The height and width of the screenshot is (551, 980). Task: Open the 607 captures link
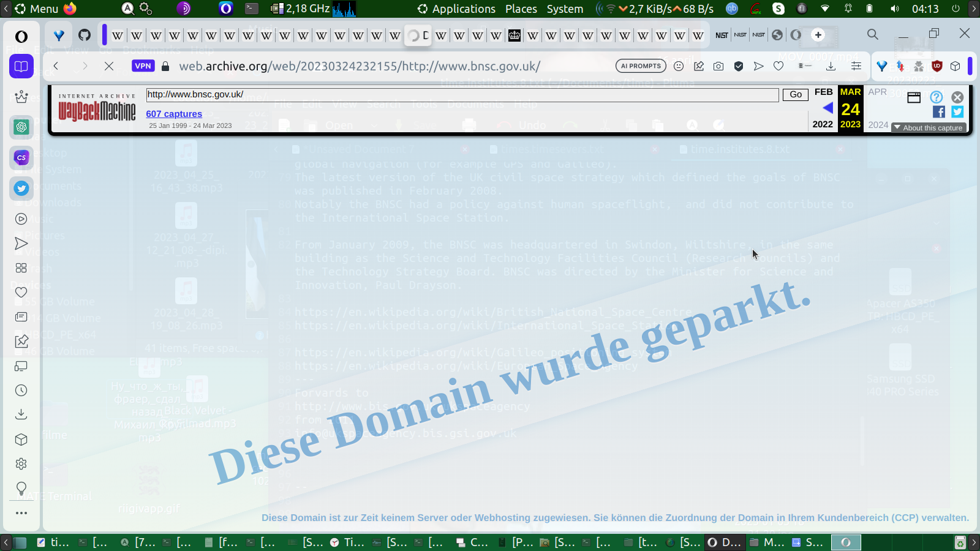tap(174, 114)
